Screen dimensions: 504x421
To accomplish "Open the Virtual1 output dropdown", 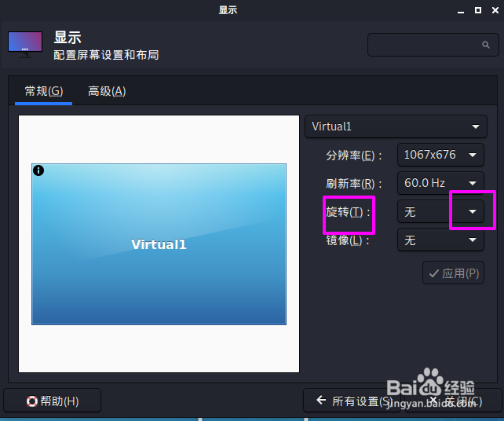I will tap(396, 126).
